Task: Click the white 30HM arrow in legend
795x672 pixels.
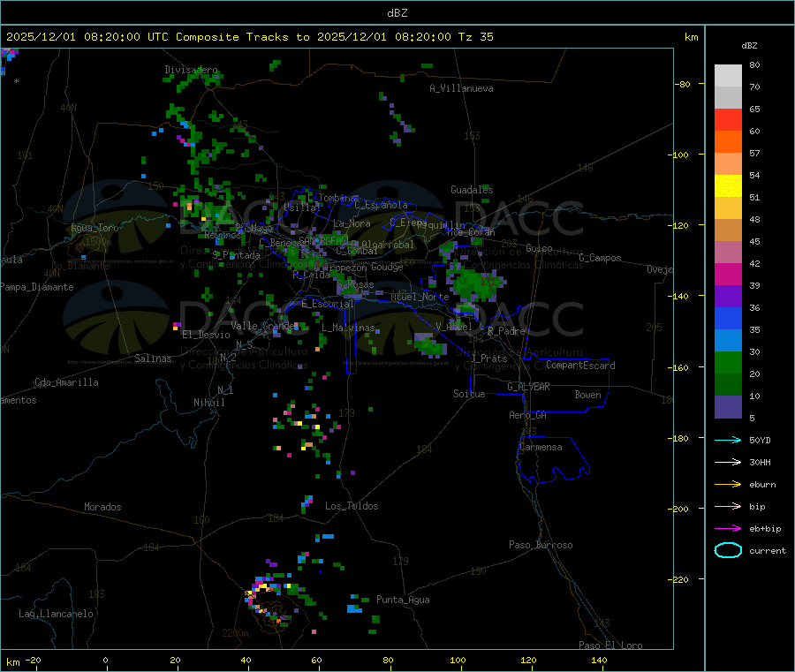Action: click(728, 462)
